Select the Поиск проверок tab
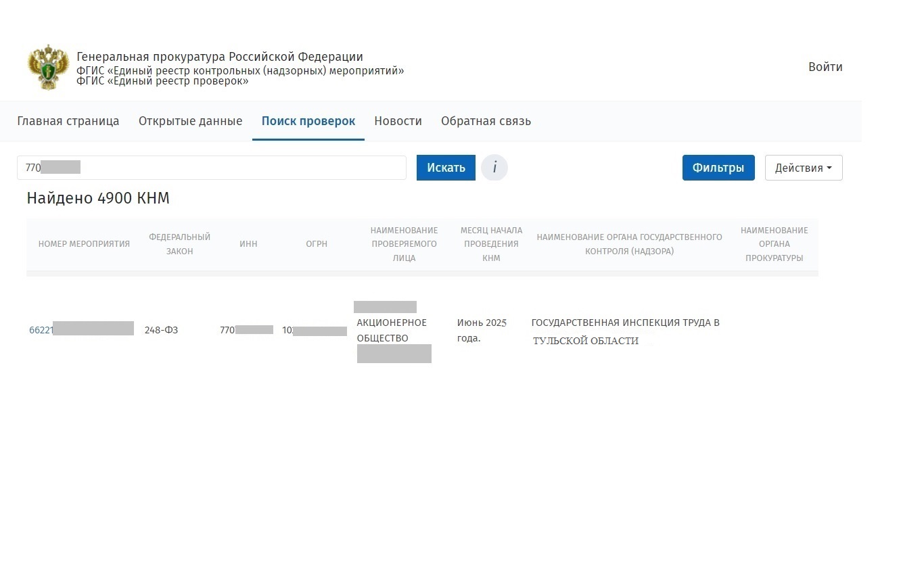924x568 pixels. [308, 121]
